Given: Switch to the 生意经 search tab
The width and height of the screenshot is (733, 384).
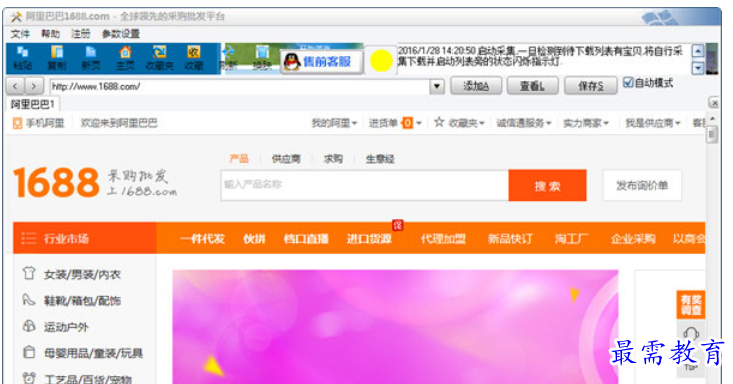Looking at the screenshot, I should click(x=380, y=159).
